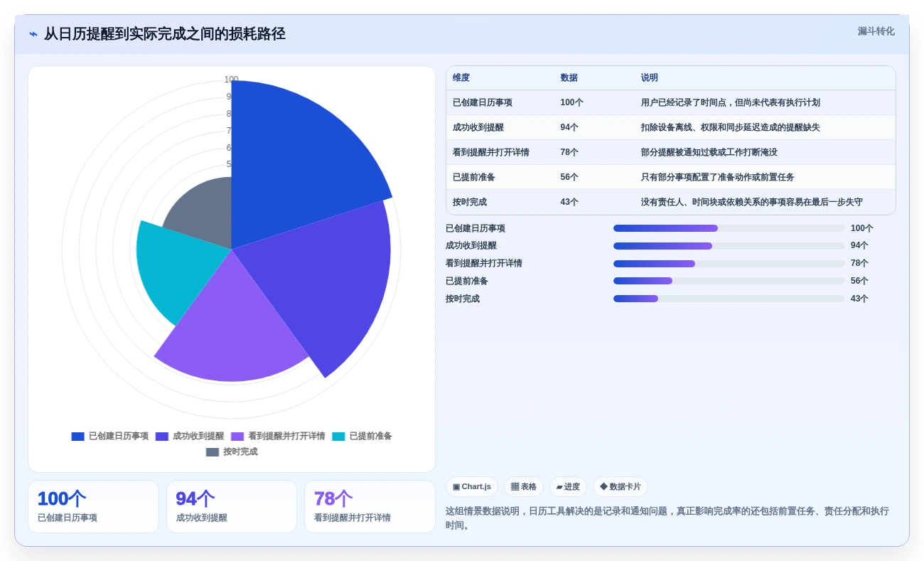Screen dimensions: 924x561
Task: Click the 100个 已创建日历事项 stat card
Action: pyautogui.click(x=93, y=506)
